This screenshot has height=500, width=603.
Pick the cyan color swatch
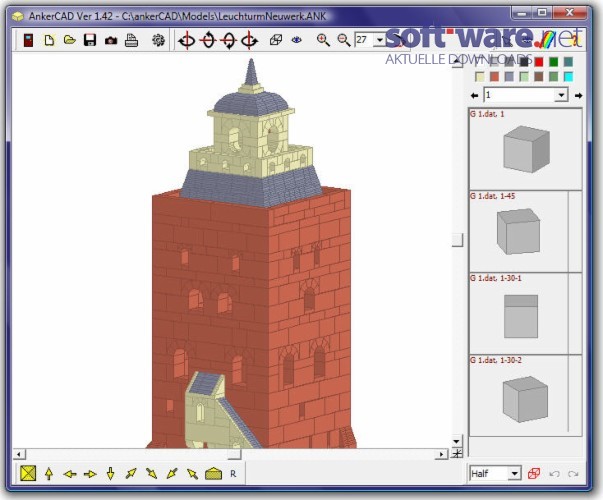point(568,77)
